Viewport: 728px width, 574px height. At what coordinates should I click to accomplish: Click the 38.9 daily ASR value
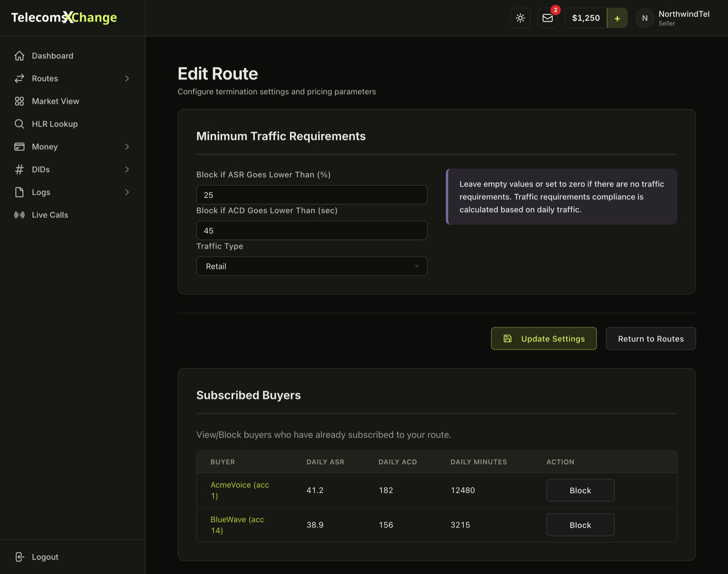point(315,525)
